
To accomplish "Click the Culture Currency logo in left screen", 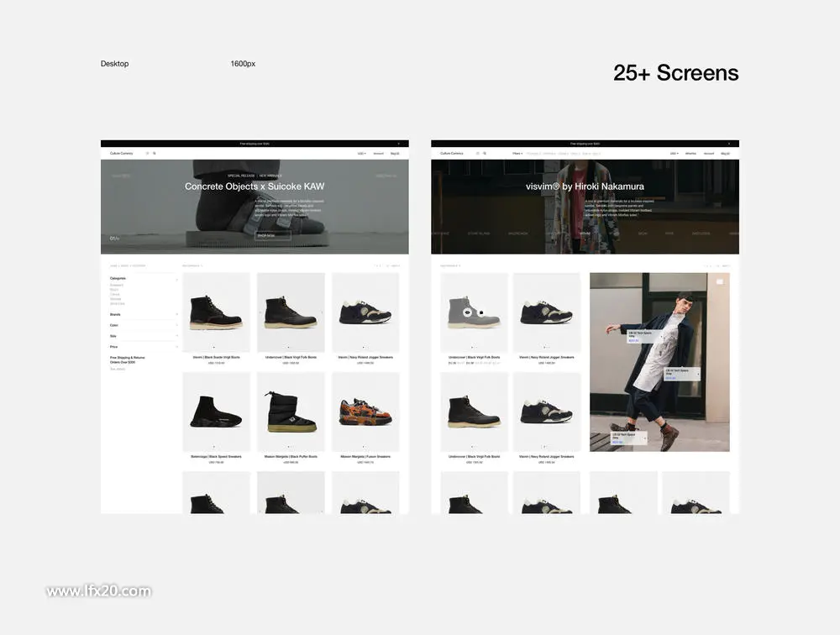I will tap(122, 153).
